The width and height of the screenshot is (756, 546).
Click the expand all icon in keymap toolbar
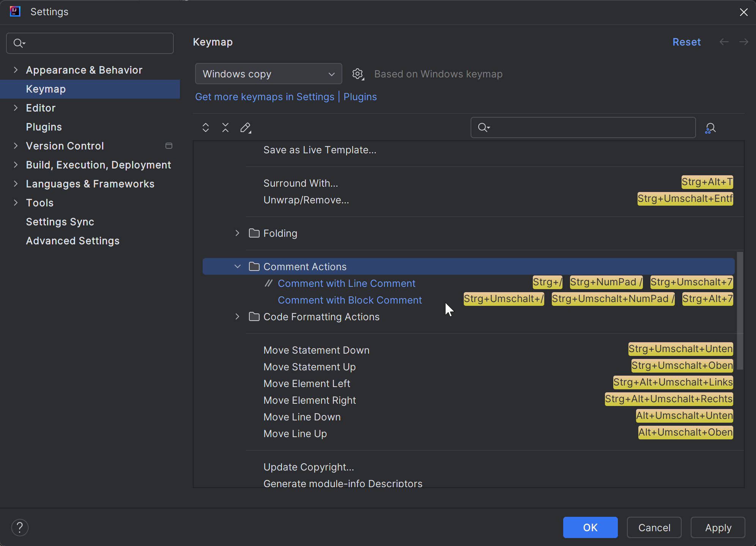click(206, 127)
